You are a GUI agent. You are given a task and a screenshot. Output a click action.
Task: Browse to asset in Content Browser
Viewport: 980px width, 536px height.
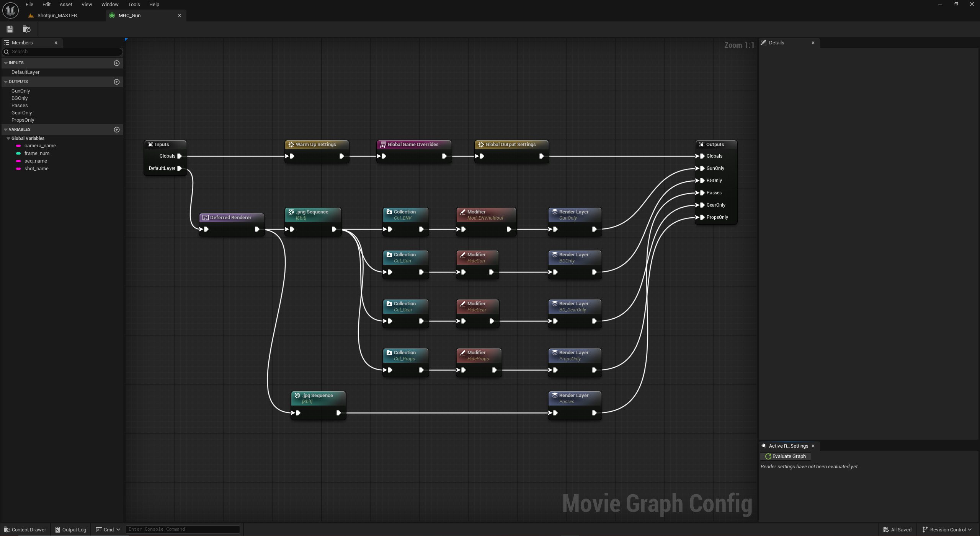click(26, 29)
